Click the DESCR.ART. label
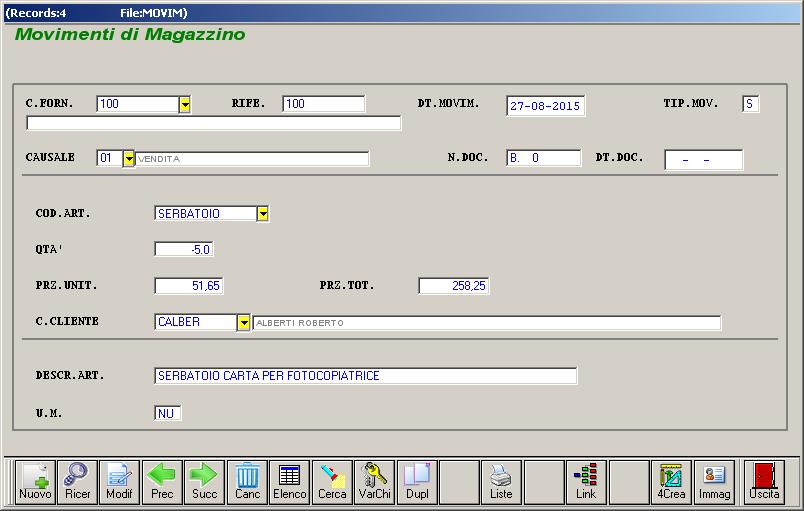The image size is (804, 511). coord(70,375)
